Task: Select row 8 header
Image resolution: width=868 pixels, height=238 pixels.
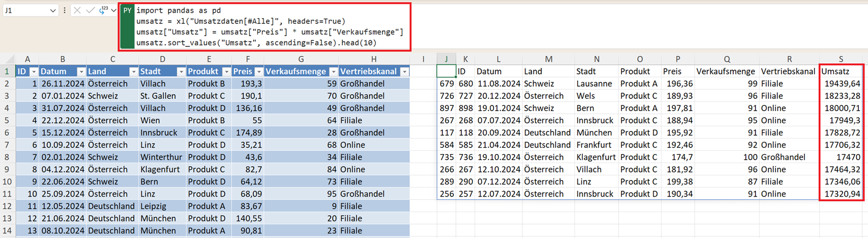Action: pos(7,157)
